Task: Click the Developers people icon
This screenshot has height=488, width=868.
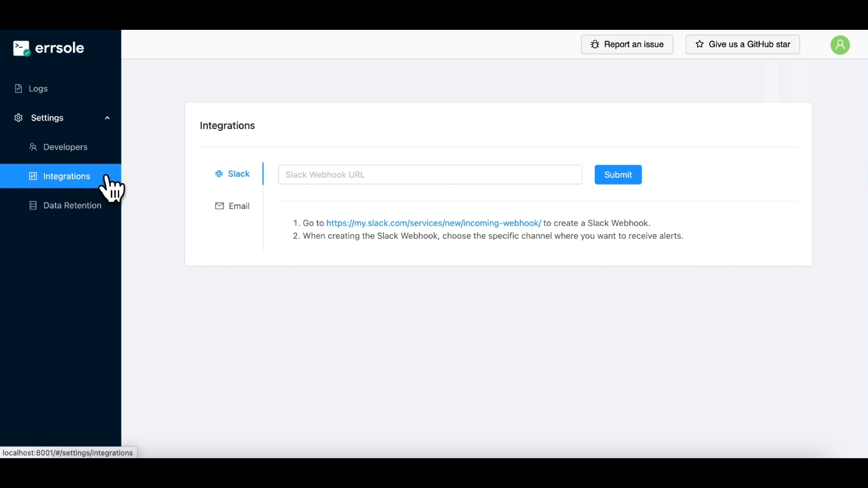Action: [x=33, y=147]
